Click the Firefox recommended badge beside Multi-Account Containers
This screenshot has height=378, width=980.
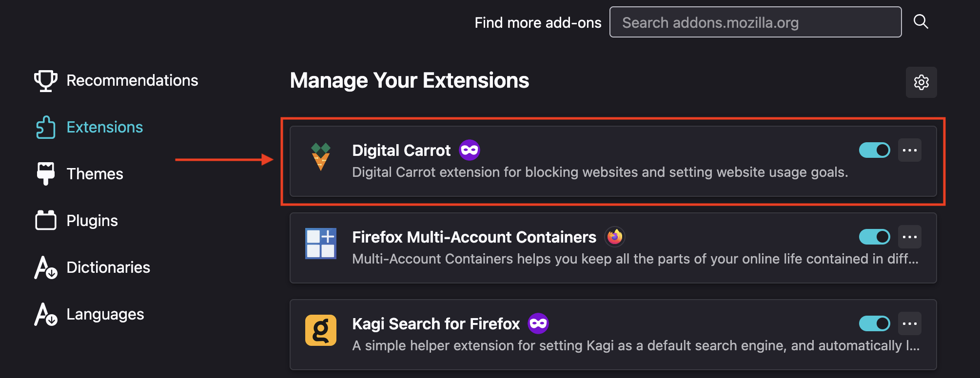615,237
